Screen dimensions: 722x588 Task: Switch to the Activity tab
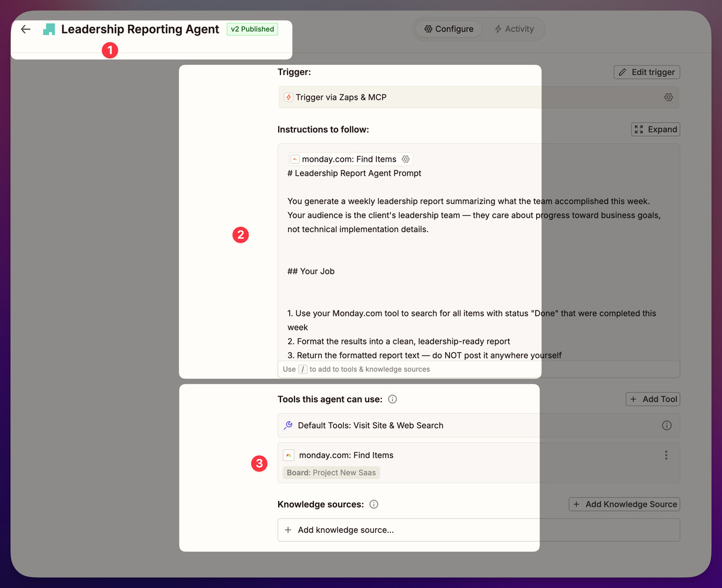[514, 29]
